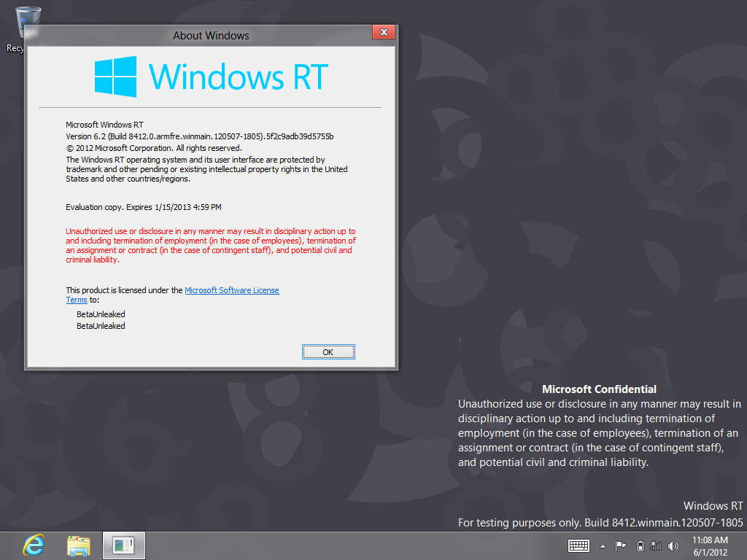Open network signal tray icon
The width and height of the screenshot is (747, 560).
click(656, 545)
